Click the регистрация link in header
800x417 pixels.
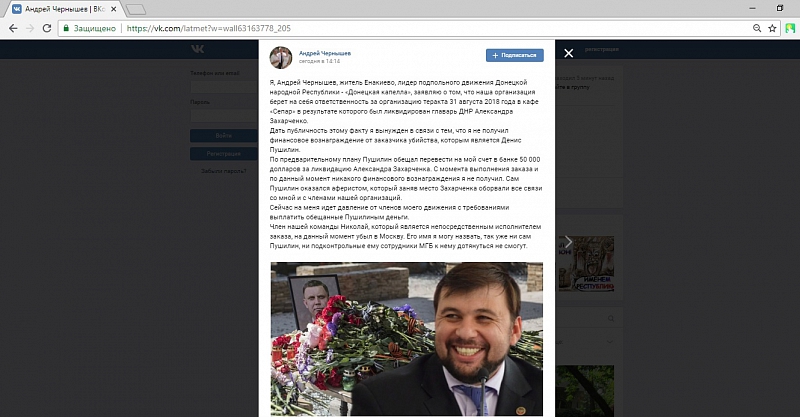[602, 50]
